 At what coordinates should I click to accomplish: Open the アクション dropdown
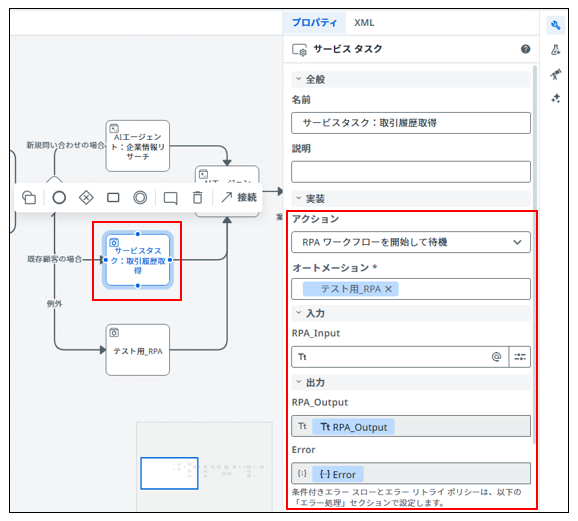pyautogui.click(x=411, y=242)
